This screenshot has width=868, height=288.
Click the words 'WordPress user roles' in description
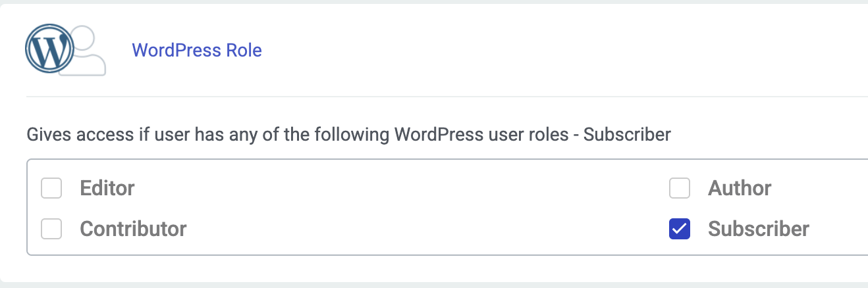(x=481, y=135)
